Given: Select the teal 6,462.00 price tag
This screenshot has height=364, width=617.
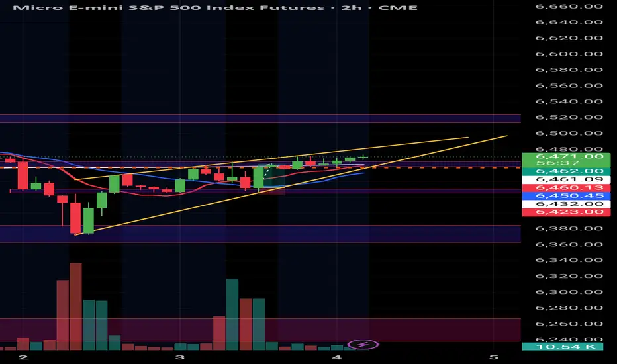Looking at the screenshot, I should 566,171.
